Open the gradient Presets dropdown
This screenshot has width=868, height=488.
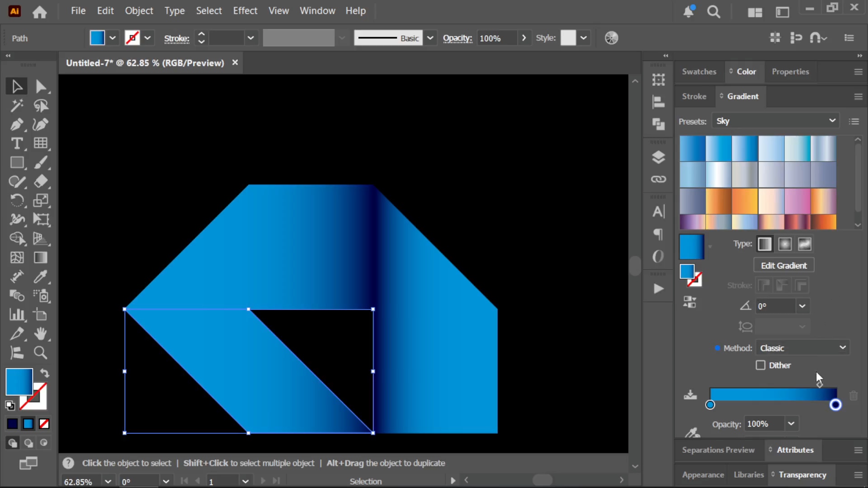pos(775,121)
